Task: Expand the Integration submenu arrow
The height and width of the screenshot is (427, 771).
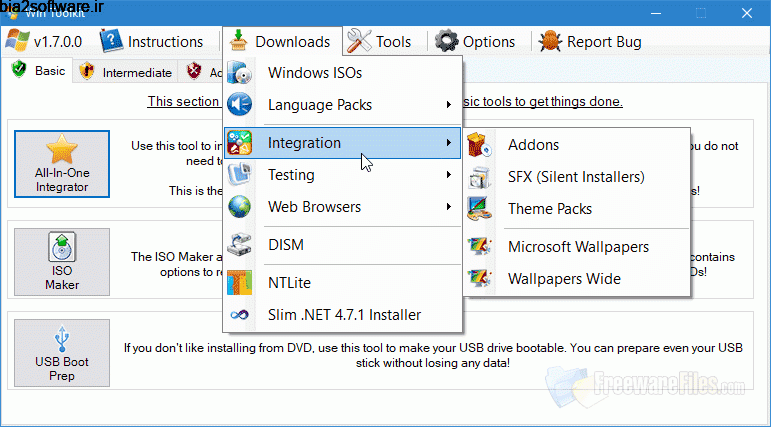Action: click(x=448, y=143)
